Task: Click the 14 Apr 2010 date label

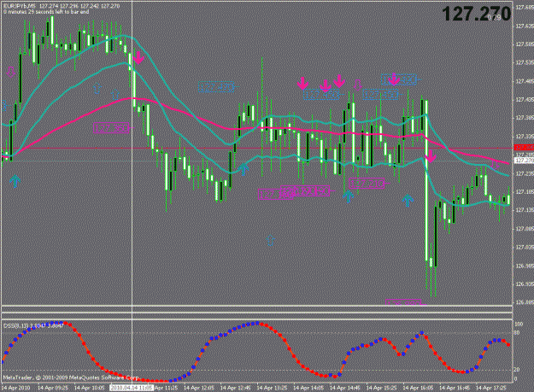Action: 16,388
